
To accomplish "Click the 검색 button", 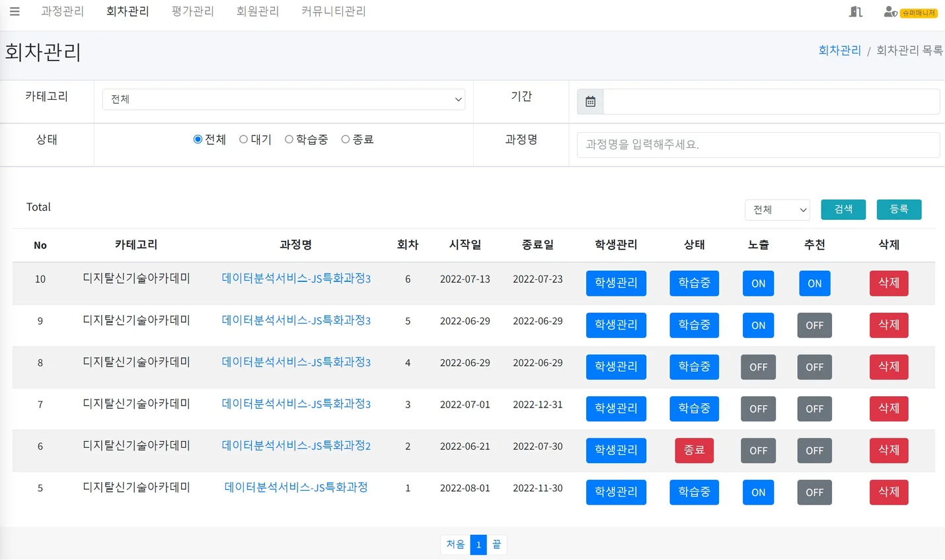I will coord(843,209).
